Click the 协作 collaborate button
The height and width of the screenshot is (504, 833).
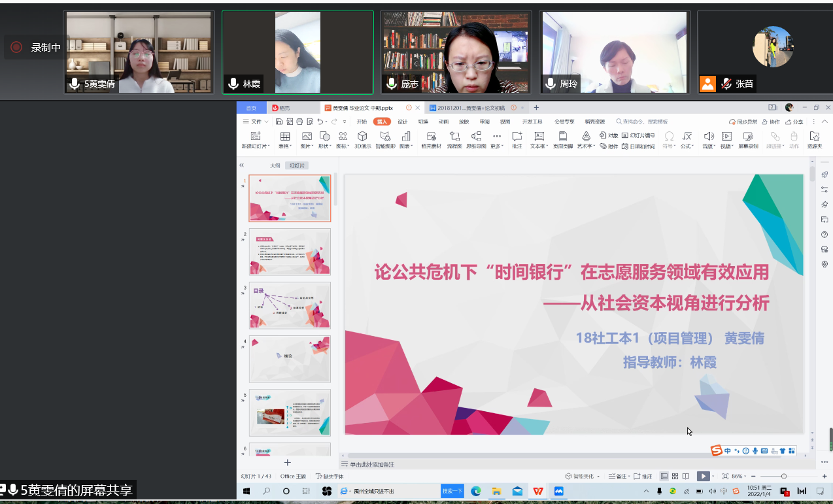(x=771, y=122)
